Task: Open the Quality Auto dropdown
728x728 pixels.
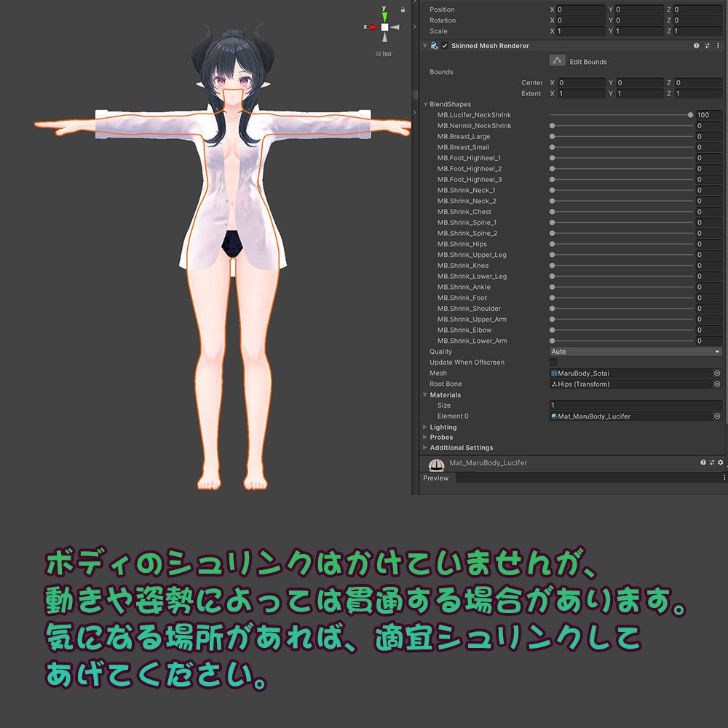Action: 636,352
